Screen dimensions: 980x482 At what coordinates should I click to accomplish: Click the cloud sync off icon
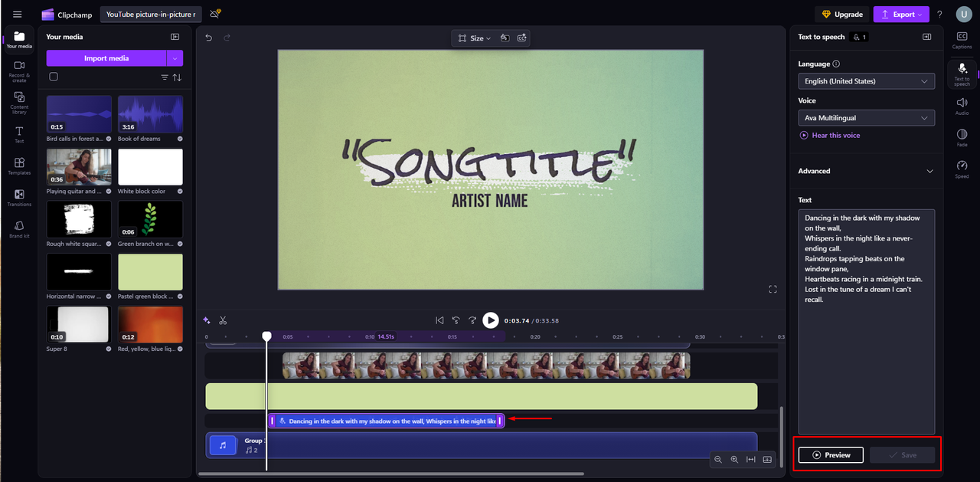215,14
